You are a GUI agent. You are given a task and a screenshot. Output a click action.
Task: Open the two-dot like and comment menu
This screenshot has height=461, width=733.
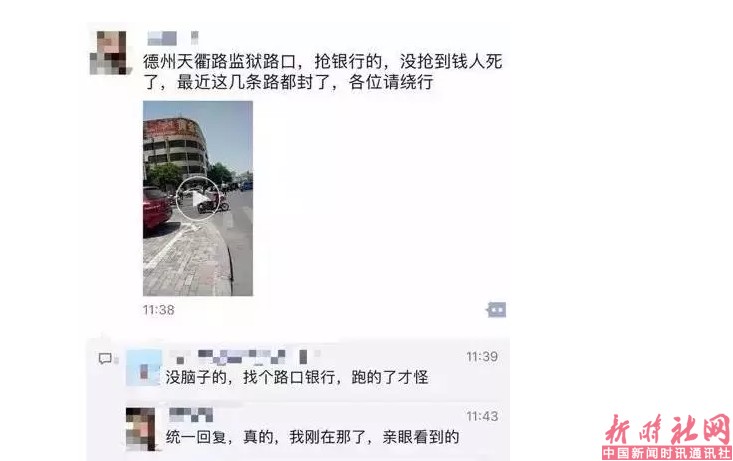pyautogui.click(x=496, y=310)
